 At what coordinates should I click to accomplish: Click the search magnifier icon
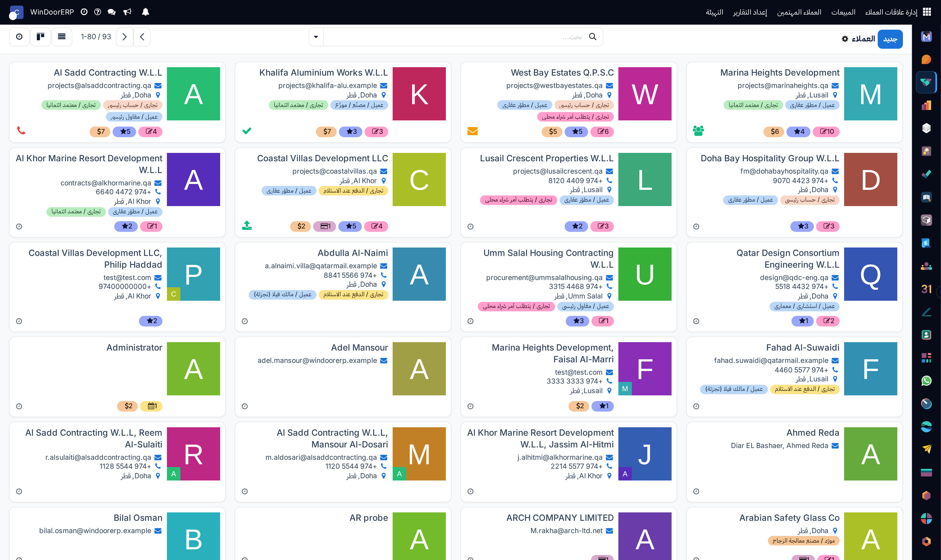[593, 37]
